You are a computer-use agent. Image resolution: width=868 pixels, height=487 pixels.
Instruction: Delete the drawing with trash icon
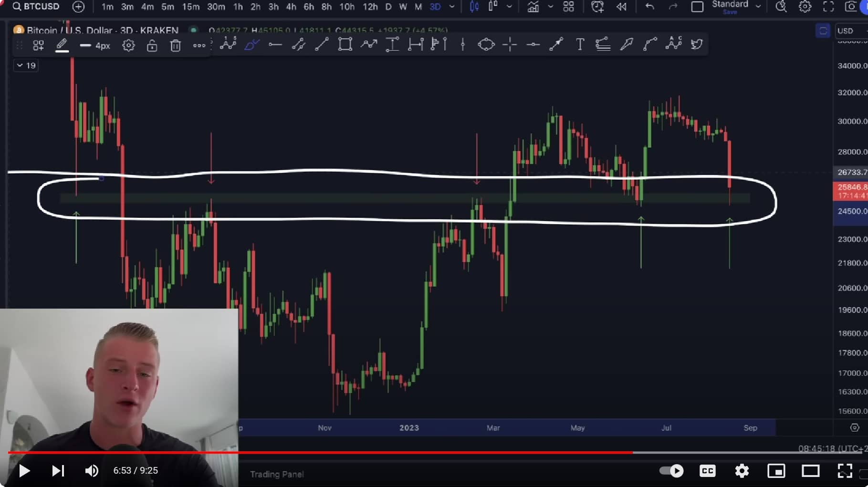(x=175, y=46)
